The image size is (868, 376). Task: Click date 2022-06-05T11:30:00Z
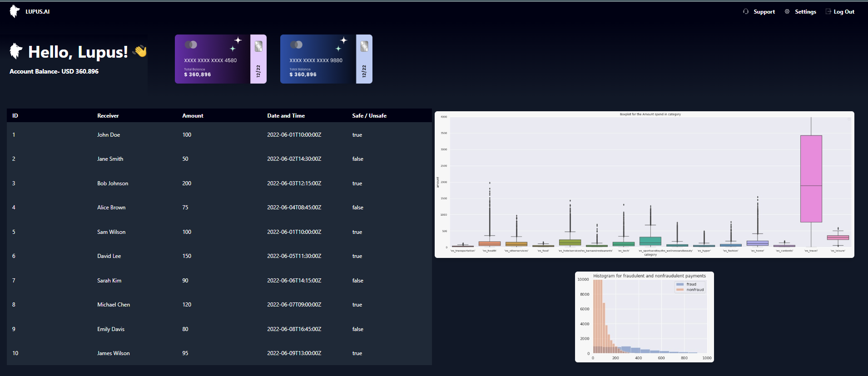tap(294, 256)
